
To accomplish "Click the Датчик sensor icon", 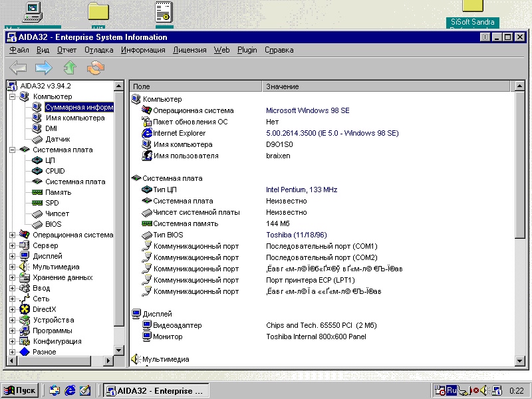I will click(37, 139).
